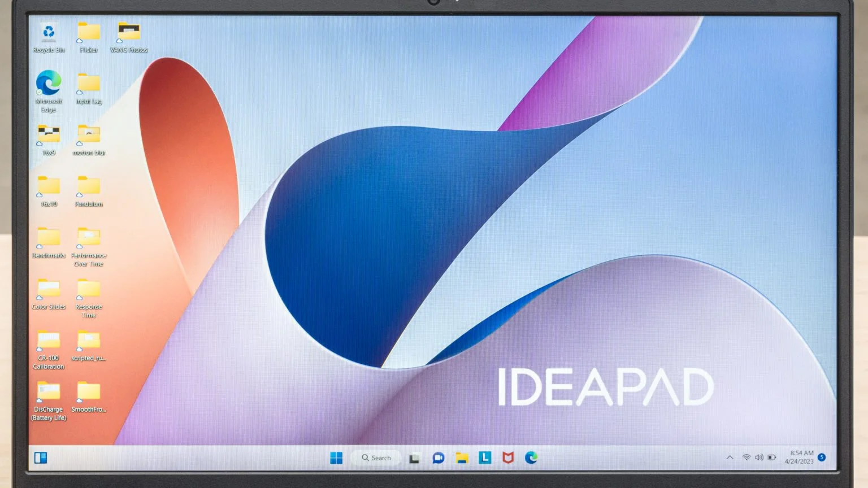The height and width of the screenshot is (488, 868).
Task: Open the notification count badge
Action: (822, 457)
